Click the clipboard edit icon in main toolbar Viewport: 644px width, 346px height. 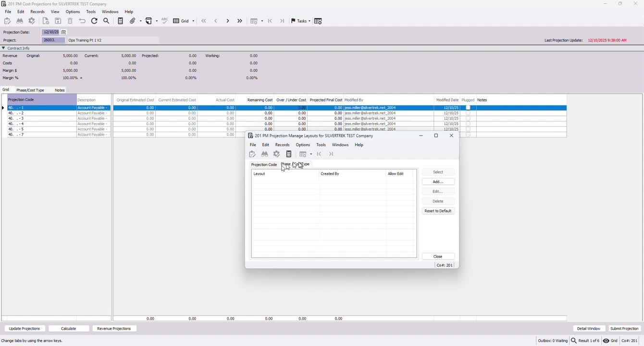(x=7, y=21)
